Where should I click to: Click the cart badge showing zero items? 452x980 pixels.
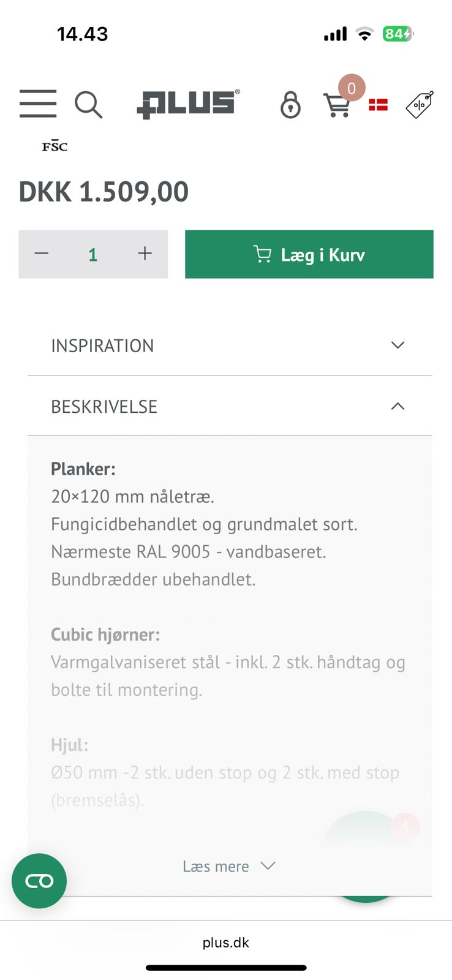(352, 88)
